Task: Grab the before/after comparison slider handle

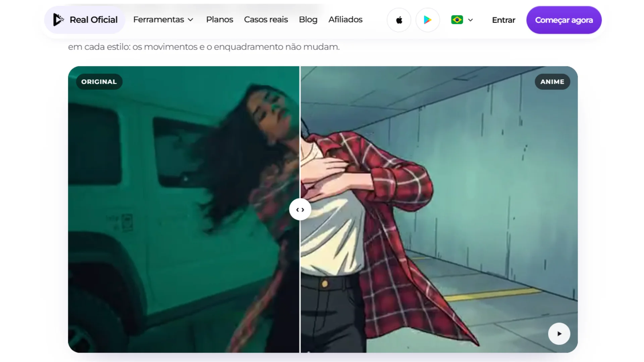Action: coord(300,209)
